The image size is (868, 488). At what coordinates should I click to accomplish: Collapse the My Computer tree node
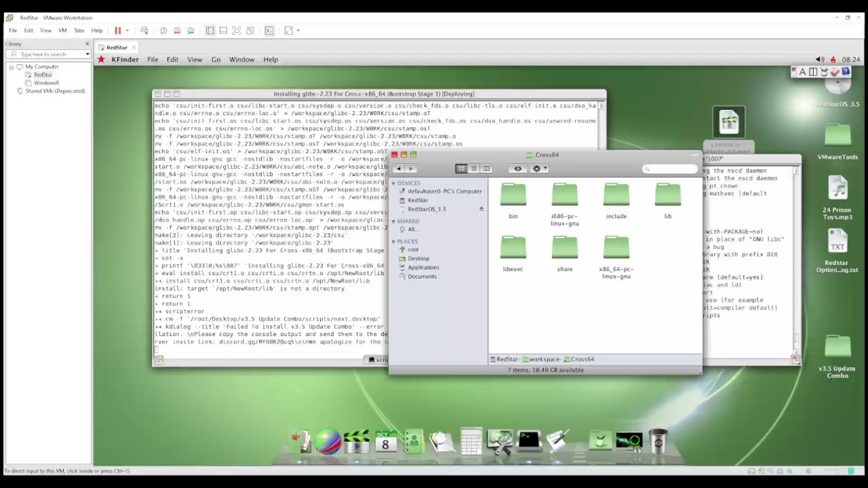(x=12, y=67)
